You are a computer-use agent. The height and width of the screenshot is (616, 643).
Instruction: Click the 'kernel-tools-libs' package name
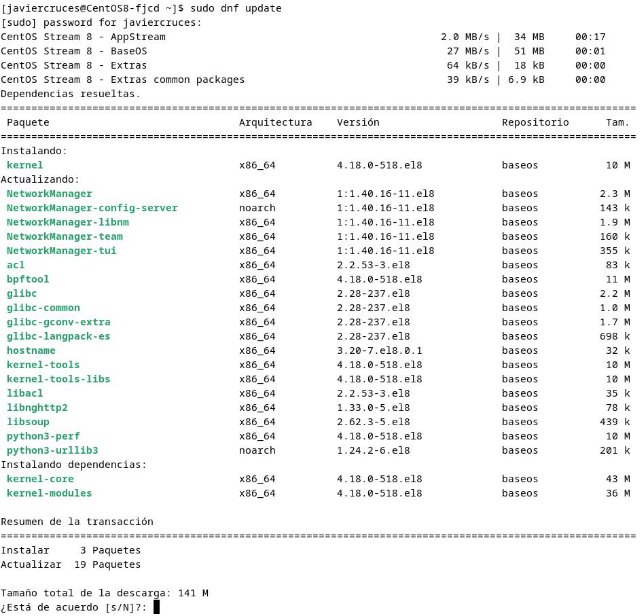(x=58, y=379)
